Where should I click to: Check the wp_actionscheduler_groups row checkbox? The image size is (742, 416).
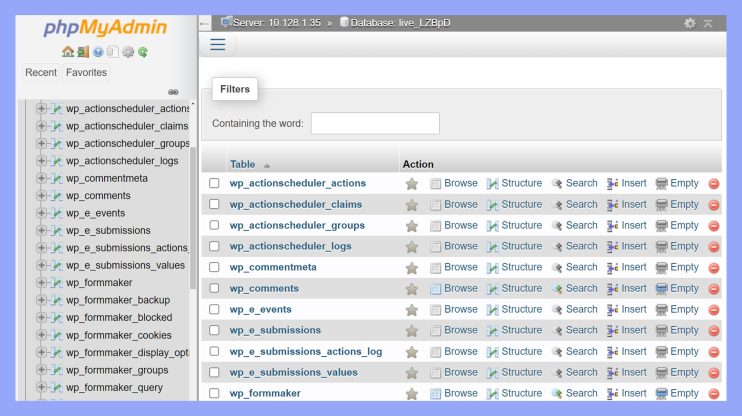[214, 225]
